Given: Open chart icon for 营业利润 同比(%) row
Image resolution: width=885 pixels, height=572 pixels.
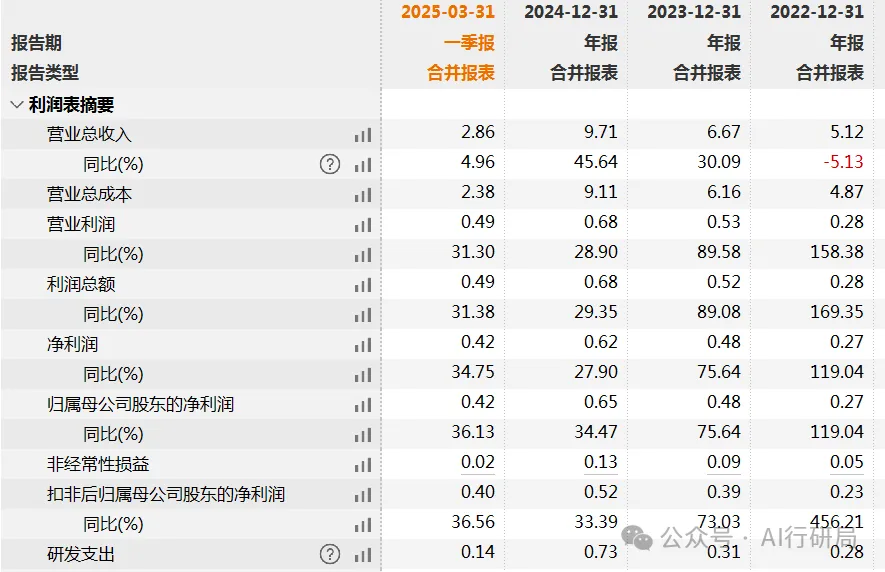Looking at the screenshot, I should (363, 255).
